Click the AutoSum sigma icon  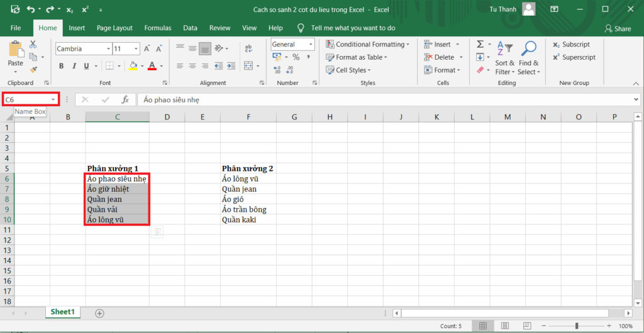pyautogui.click(x=480, y=45)
